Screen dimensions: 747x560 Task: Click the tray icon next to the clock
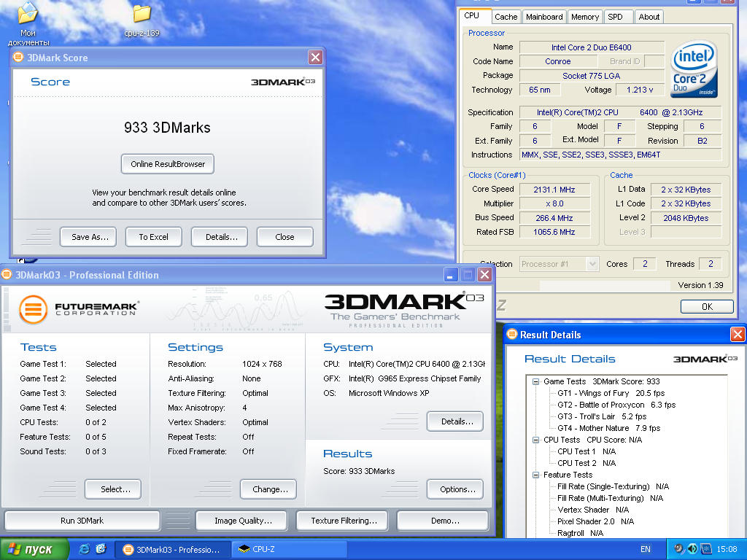(705, 549)
